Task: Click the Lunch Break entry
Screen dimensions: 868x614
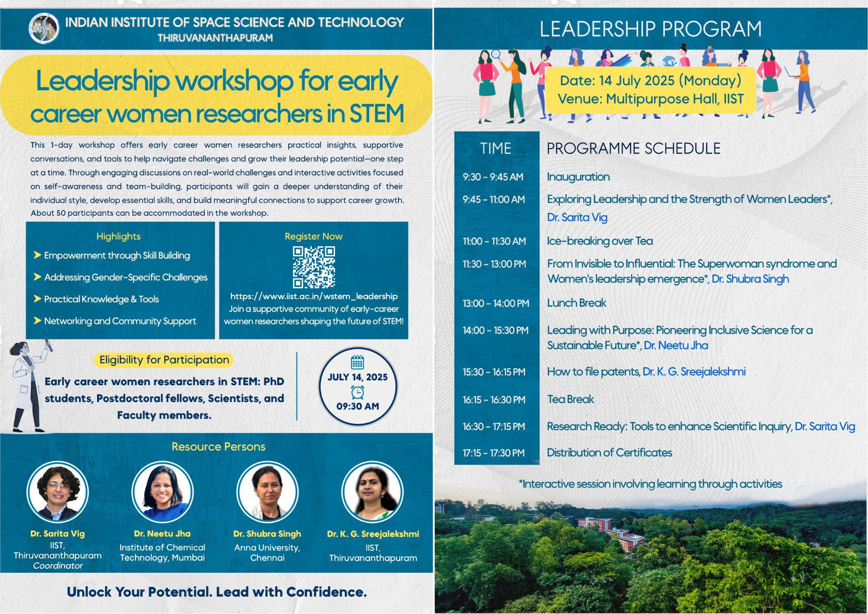Action: 576,303
